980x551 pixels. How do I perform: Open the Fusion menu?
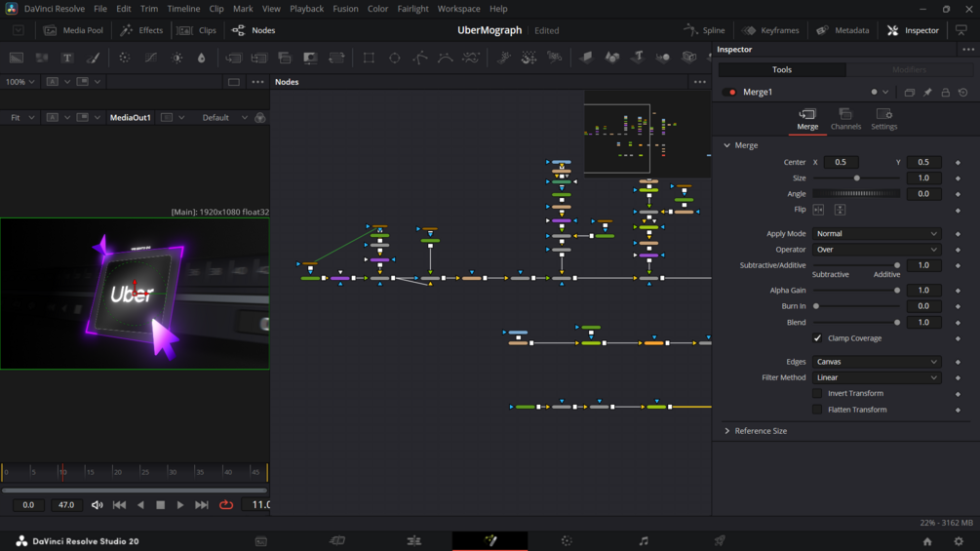[345, 9]
